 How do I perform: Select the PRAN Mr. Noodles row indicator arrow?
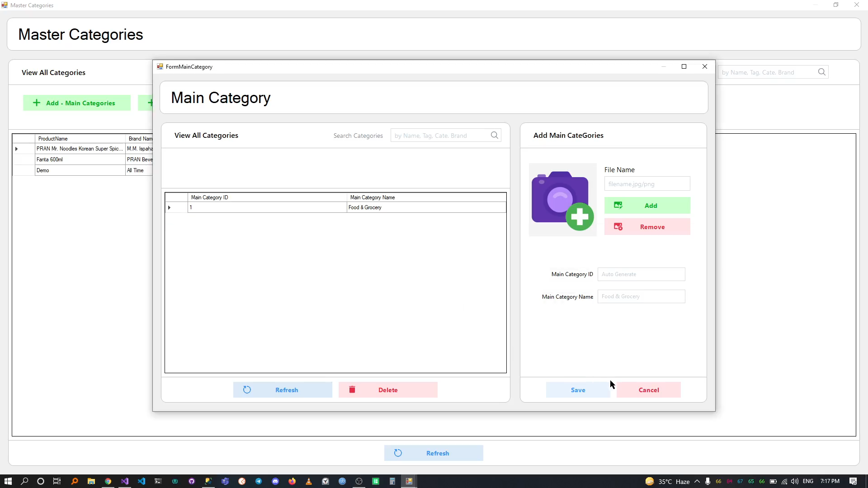pos(17,149)
